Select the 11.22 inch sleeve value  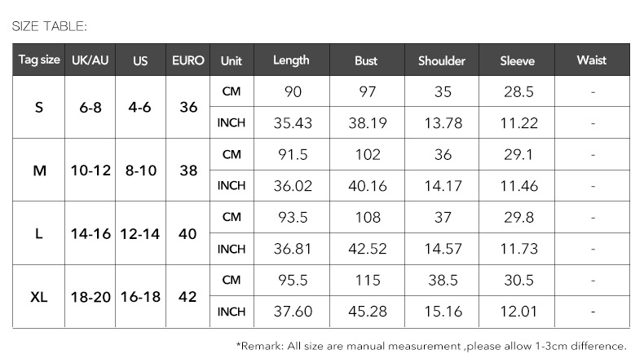click(518, 123)
